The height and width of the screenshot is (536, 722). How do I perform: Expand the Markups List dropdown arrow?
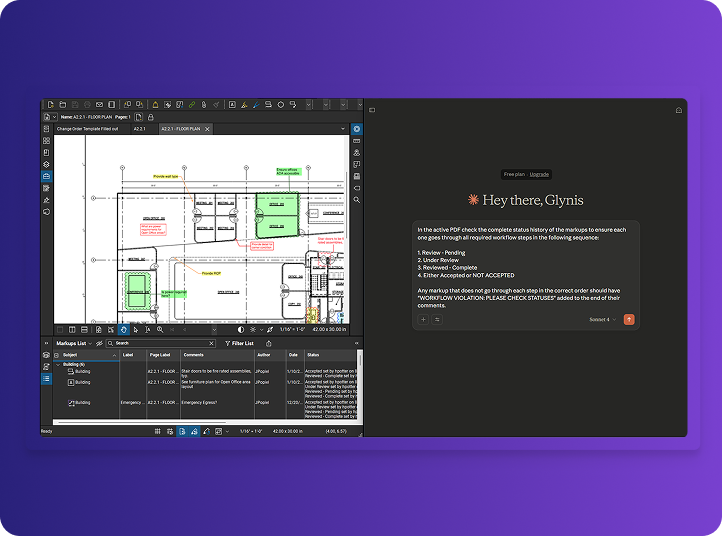coord(90,344)
